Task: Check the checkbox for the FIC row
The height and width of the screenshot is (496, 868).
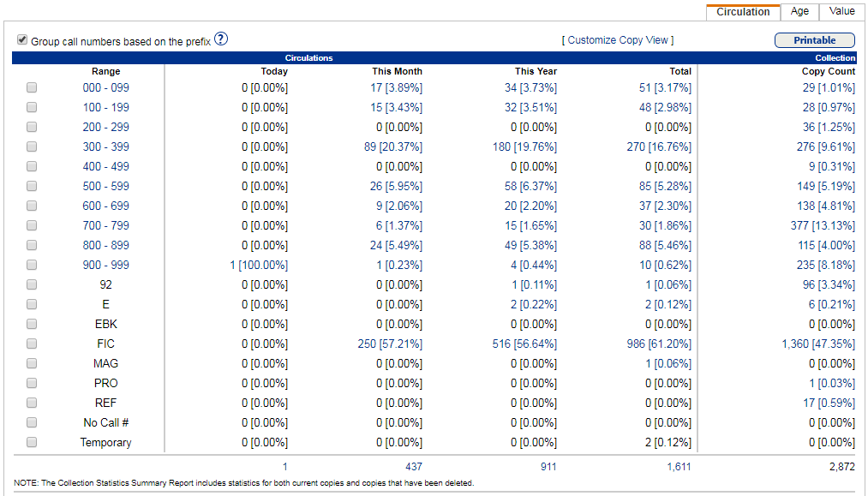Action: pyautogui.click(x=32, y=344)
